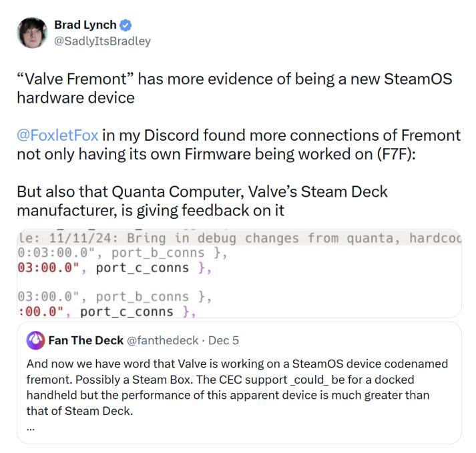The width and height of the screenshot is (476, 453).
Task: Click the paragraph mentioning Quanta Computer
Action: pyautogui.click(x=202, y=201)
